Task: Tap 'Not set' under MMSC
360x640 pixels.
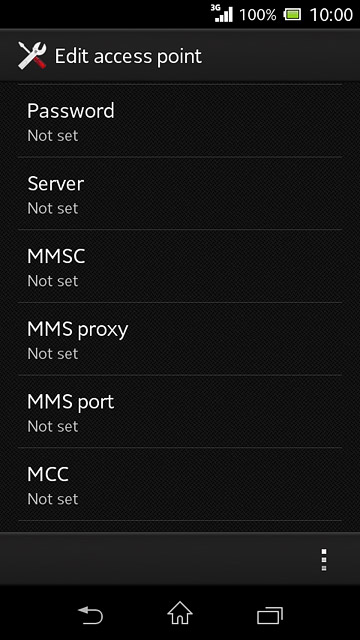Action: coord(53,281)
